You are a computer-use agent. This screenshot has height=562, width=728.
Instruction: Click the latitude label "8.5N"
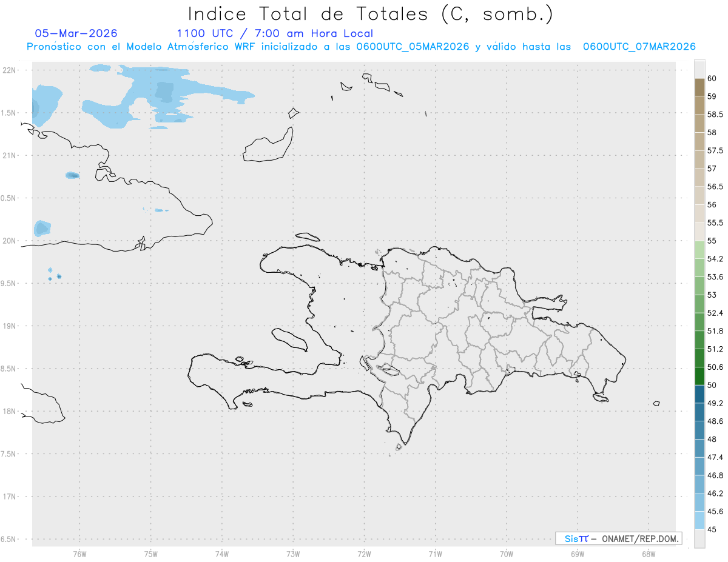coord(9,369)
